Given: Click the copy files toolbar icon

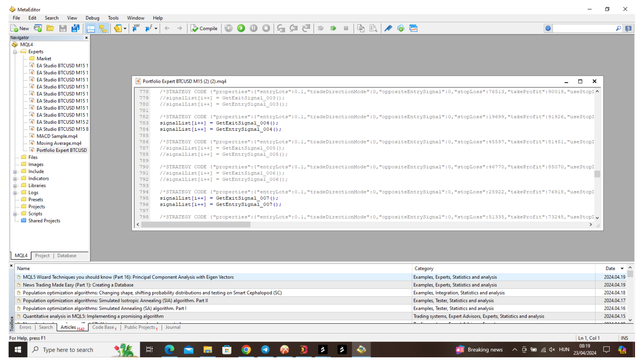Looking at the screenshot, I should 361,28.
